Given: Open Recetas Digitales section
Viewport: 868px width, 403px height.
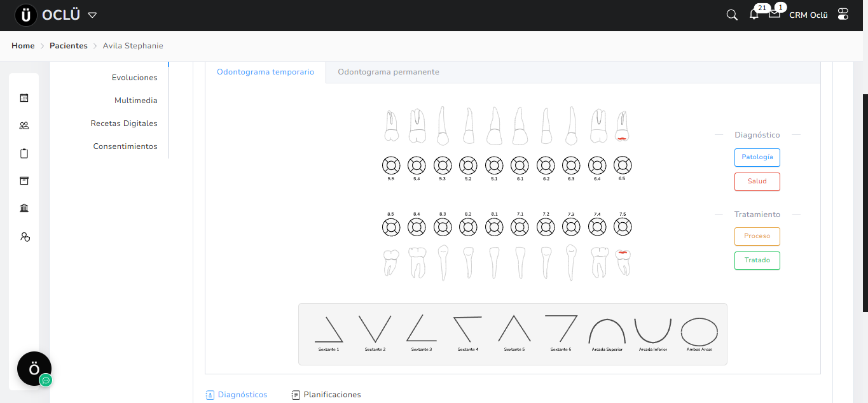Looking at the screenshot, I should point(124,124).
